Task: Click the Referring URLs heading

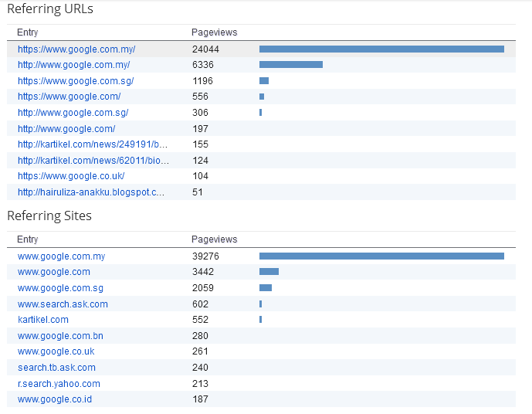Action: click(x=50, y=8)
